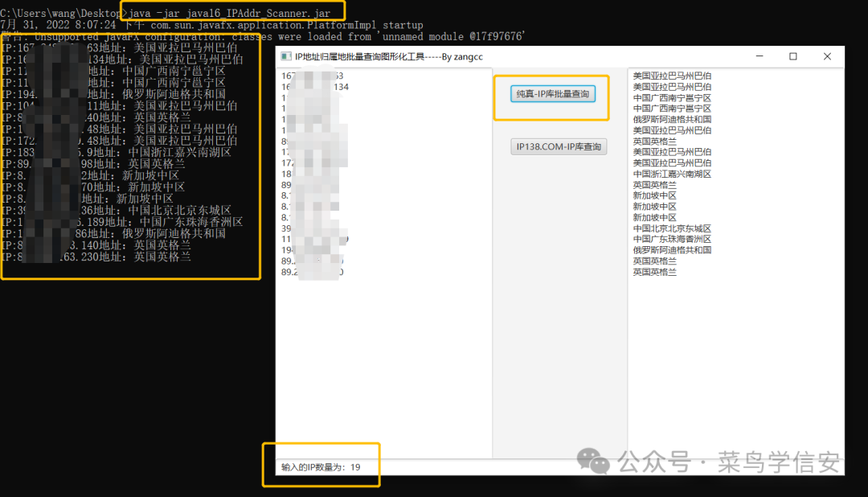Click the window title text ending in By zangcc
868x497 pixels.
(x=389, y=56)
